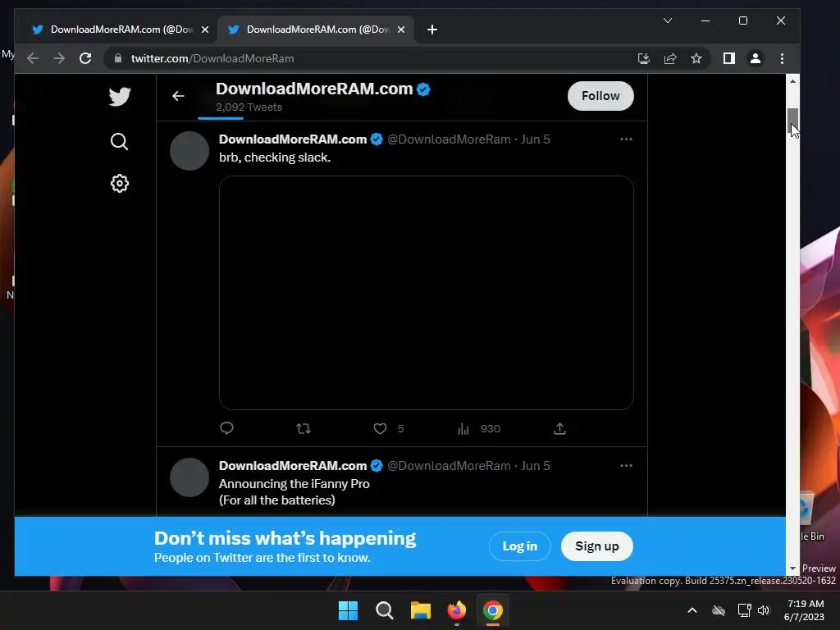
Task: Open taskbar Search
Action: pyautogui.click(x=385, y=610)
